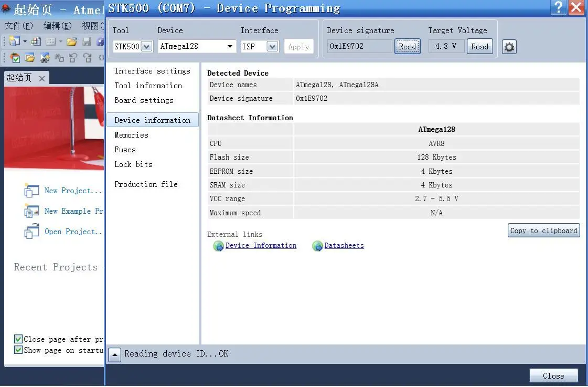588x387 pixels.
Task: Click the CPU value AVR8
Action: click(x=436, y=143)
